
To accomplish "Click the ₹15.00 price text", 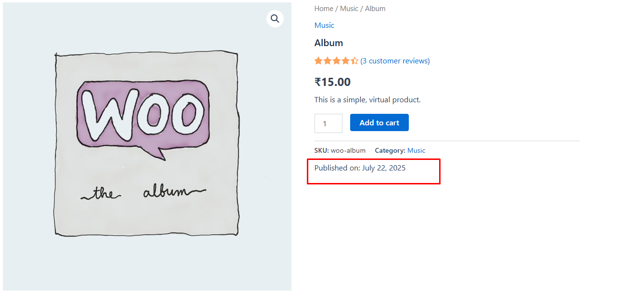I will pyautogui.click(x=333, y=82).
